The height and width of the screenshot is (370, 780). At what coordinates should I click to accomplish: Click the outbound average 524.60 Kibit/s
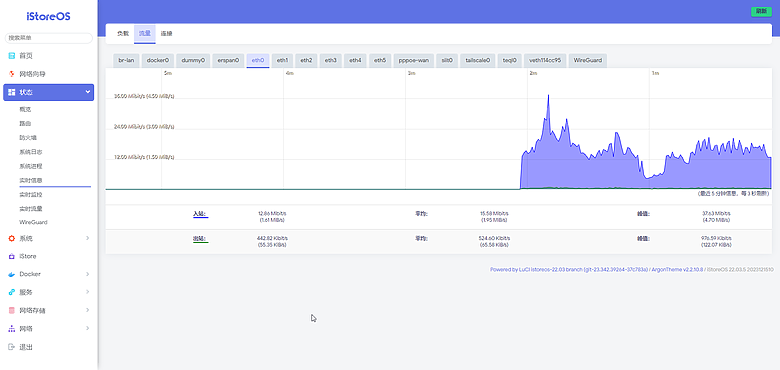[x=493, y=238]
